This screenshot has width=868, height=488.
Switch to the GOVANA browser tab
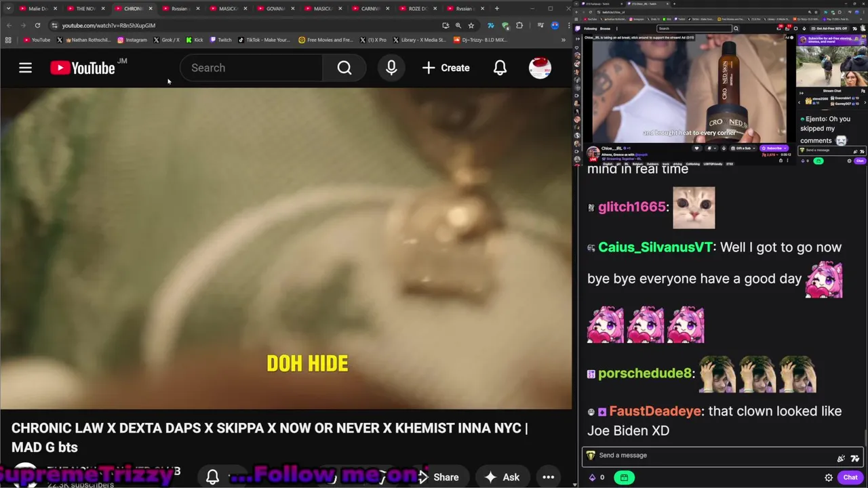(x=275, y=9)
